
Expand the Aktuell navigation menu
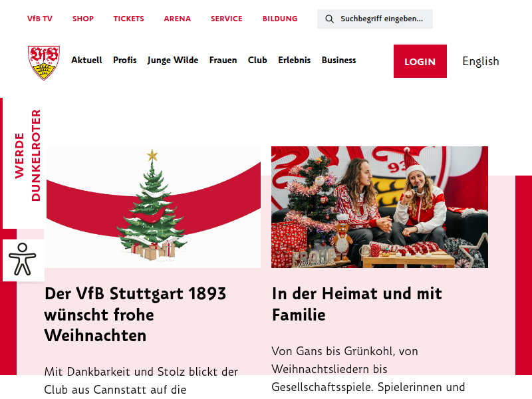coord(86,61)
